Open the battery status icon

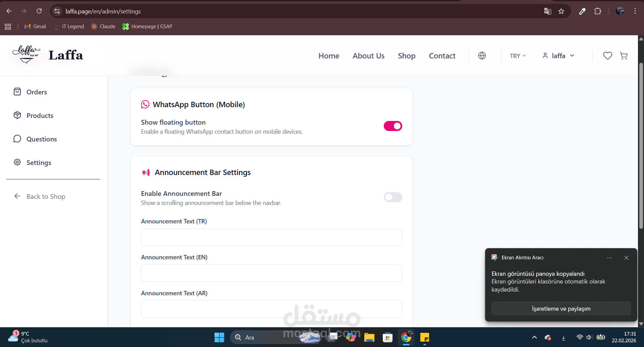[601, 337]
